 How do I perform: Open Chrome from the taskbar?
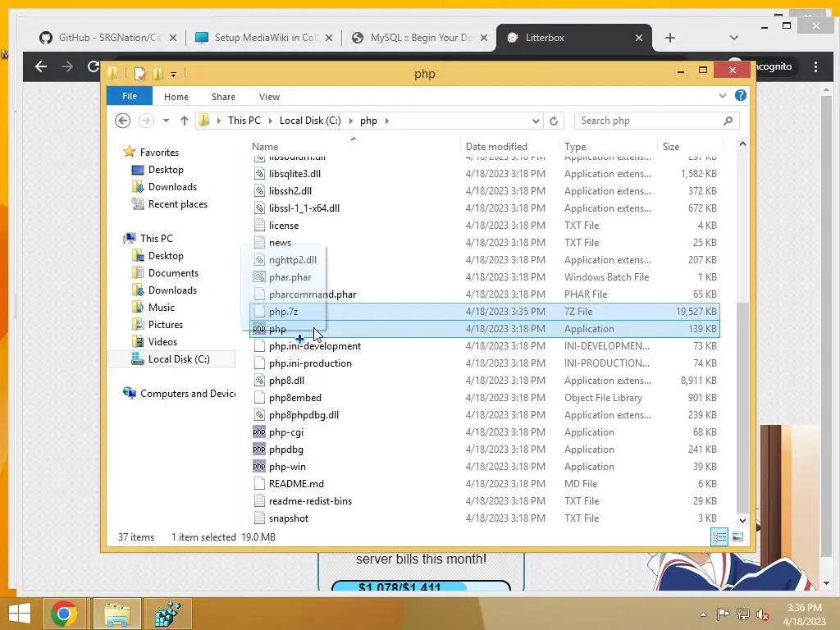click(64, 614)
